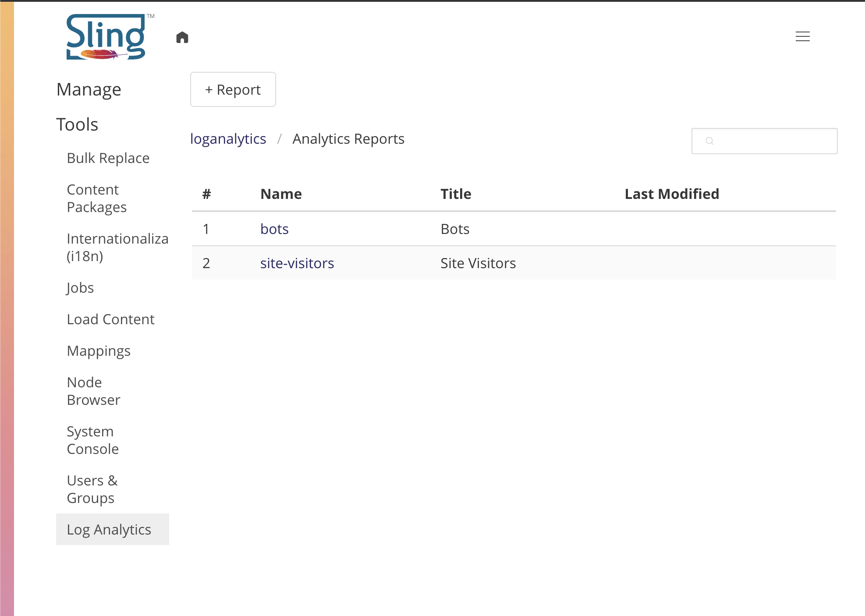Viewport: 865px width, 616px height.
Task: Open the loganalytics breadcrumb link
Action: tap(228, 139)
